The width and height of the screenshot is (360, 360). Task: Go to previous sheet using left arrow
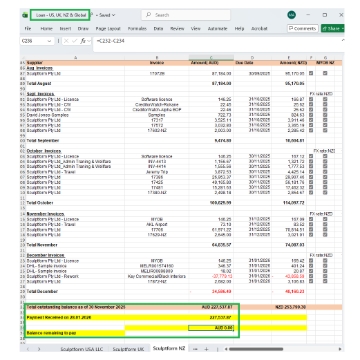tap(28, 349)
